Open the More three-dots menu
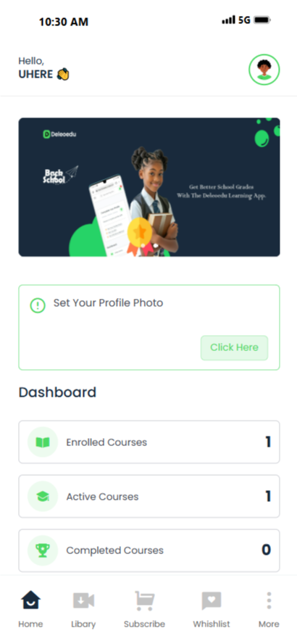Image resolution: width=297 pixels, height=644 pixels. point(269,600)
